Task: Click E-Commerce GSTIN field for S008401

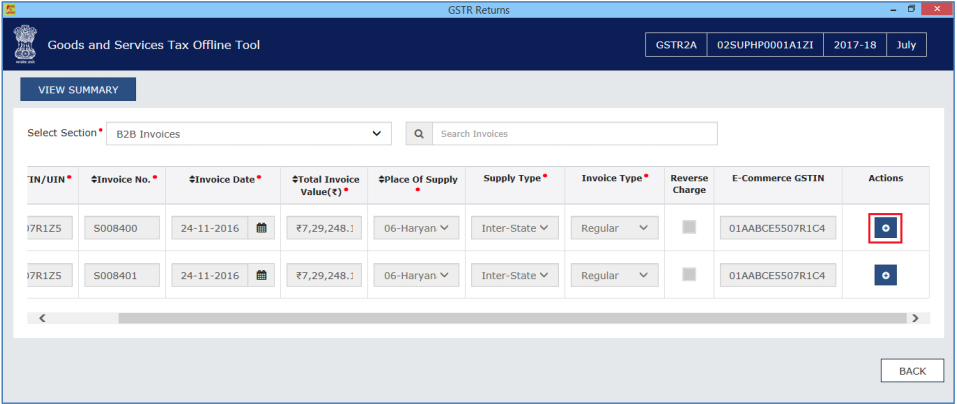Action: (x=778, y=275)
